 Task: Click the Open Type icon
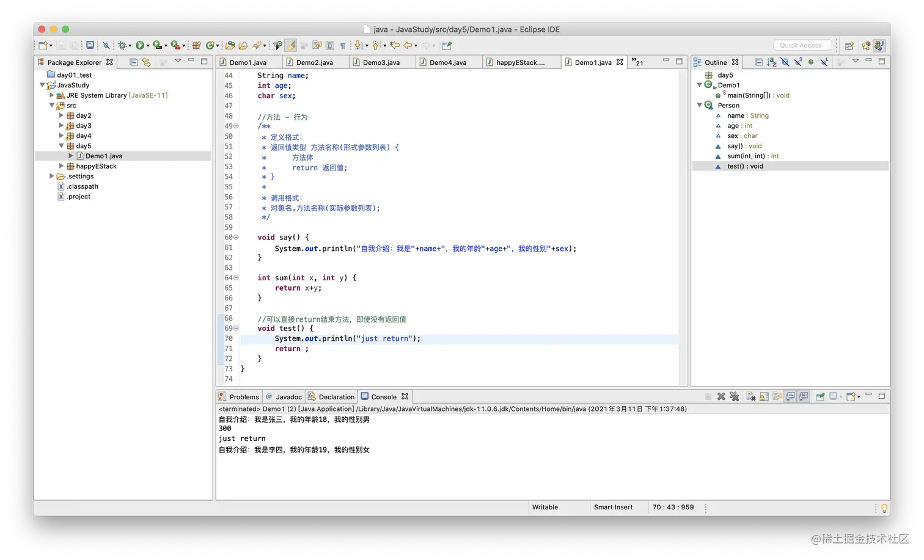coord(230,45)
